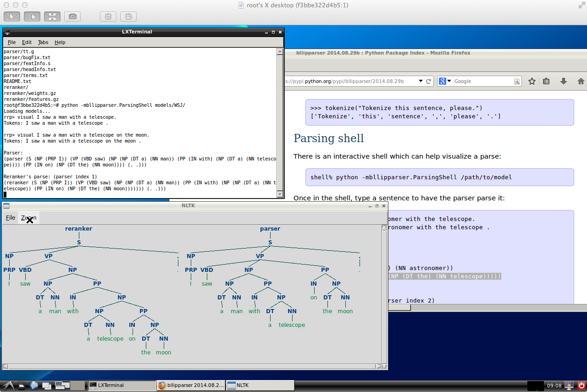The image size is (587, 392).
Task: Launch web browser globe icon in taskbar
Action: (x=34, y=386)
